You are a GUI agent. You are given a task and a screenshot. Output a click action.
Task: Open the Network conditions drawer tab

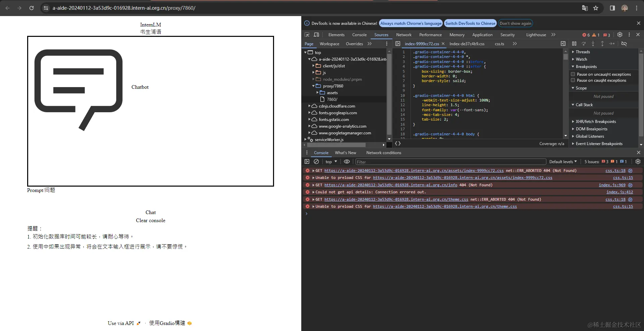(384, 153)
